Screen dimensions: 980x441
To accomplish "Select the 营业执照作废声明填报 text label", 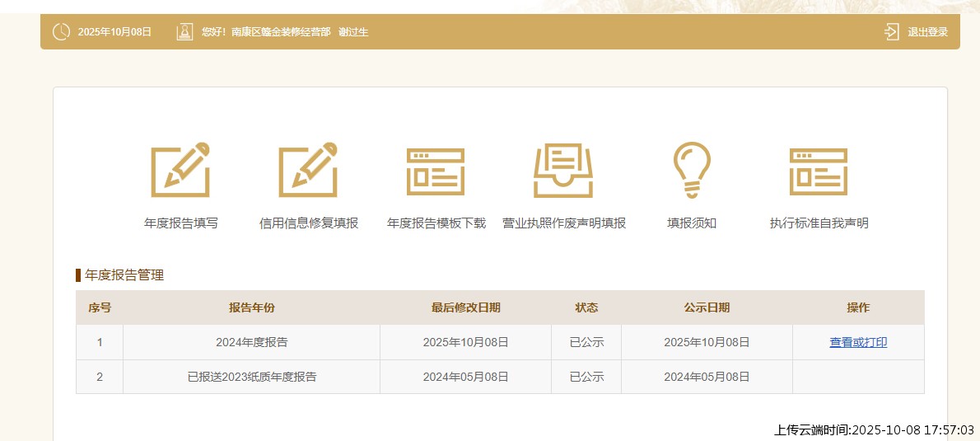I will click(564, 223).
